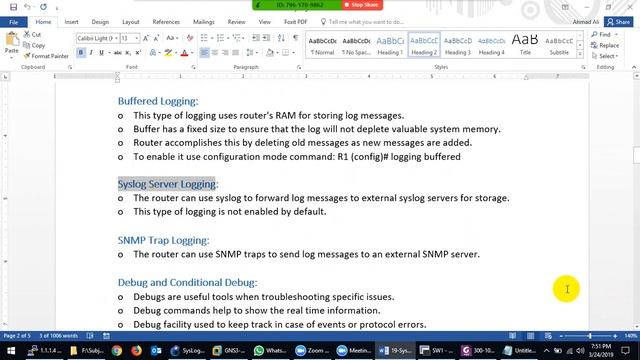
Task: Click the Buffered Logging heading
Action: point(158,101)
